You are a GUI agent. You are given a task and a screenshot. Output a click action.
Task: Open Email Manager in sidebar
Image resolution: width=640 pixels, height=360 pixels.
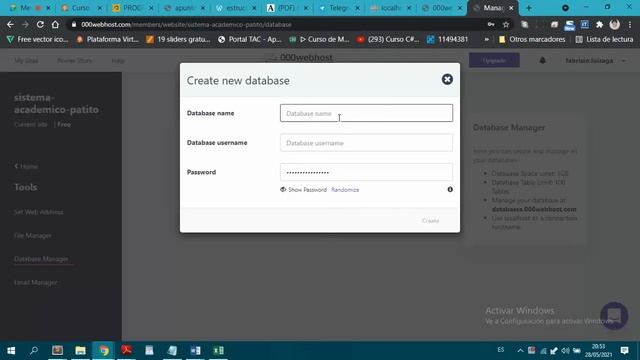[36, 282]
